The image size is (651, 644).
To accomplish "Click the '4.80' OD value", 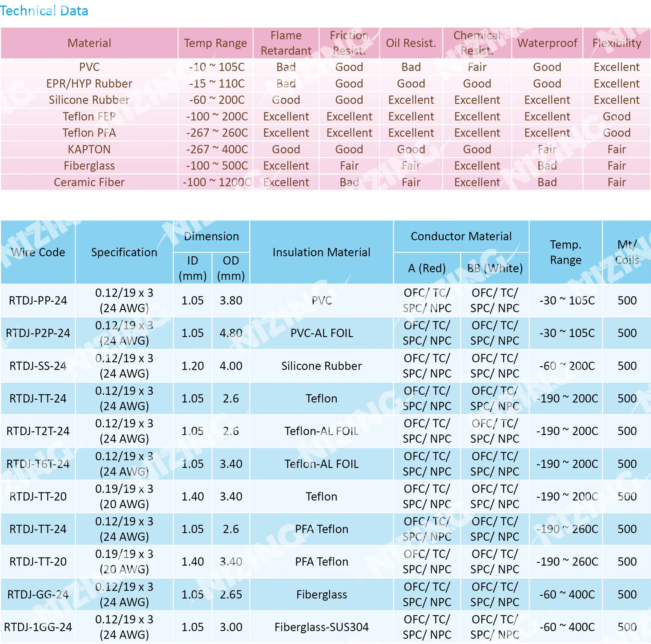I will 231,333.
